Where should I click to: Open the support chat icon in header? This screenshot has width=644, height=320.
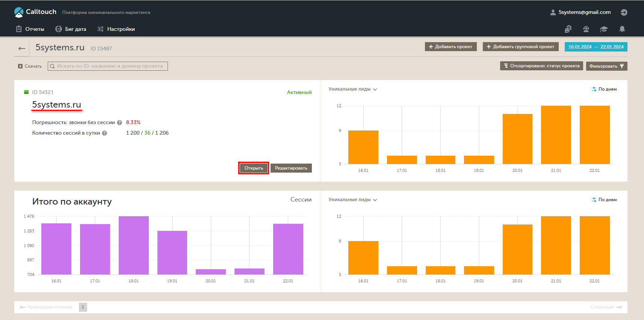pos(568,29)
